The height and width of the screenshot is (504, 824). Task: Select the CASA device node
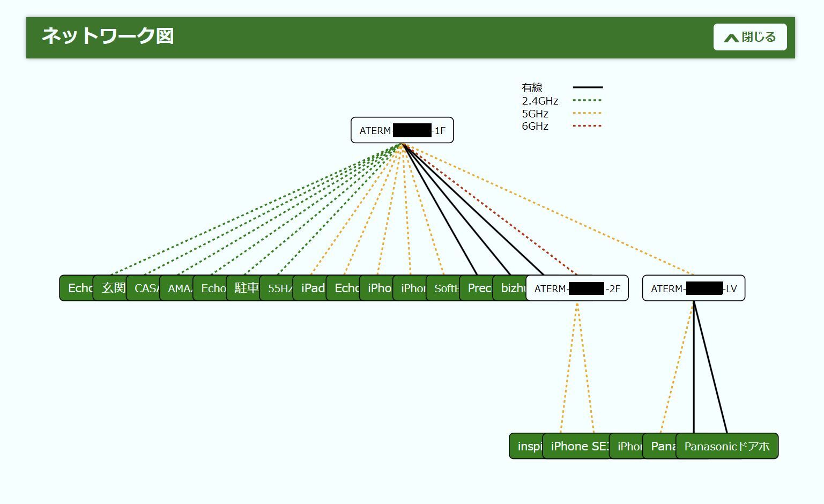point(146,288)
